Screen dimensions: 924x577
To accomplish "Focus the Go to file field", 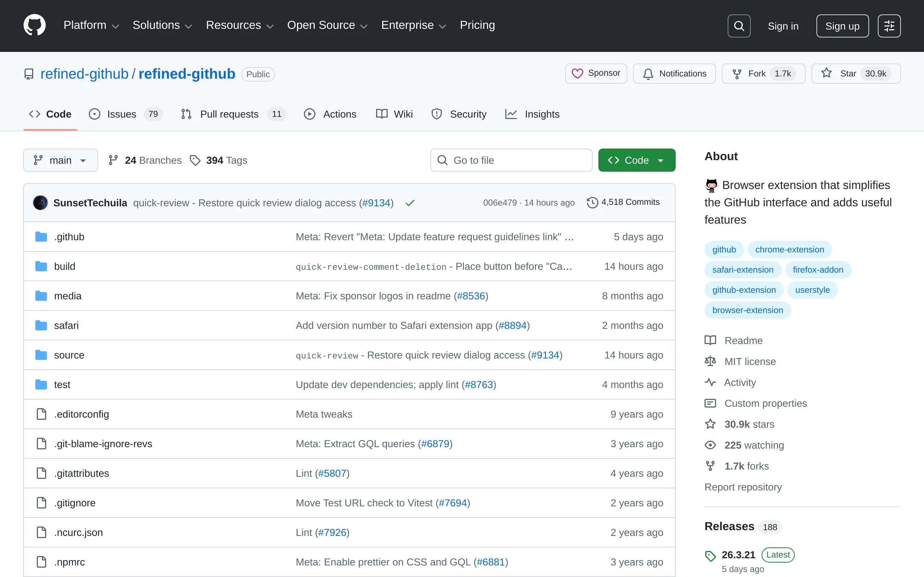I will pos(512,160).
